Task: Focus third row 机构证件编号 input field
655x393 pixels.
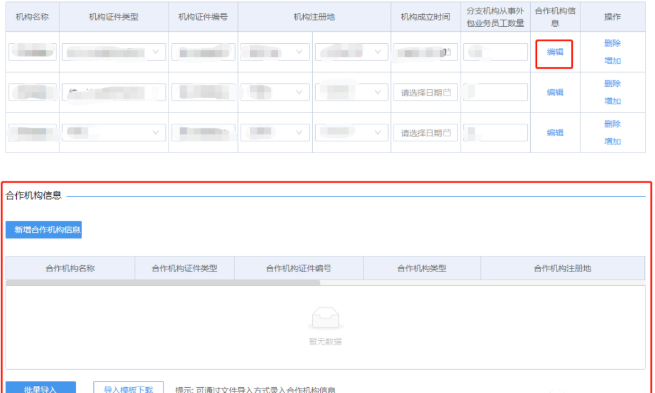Action: coord(203,132)
